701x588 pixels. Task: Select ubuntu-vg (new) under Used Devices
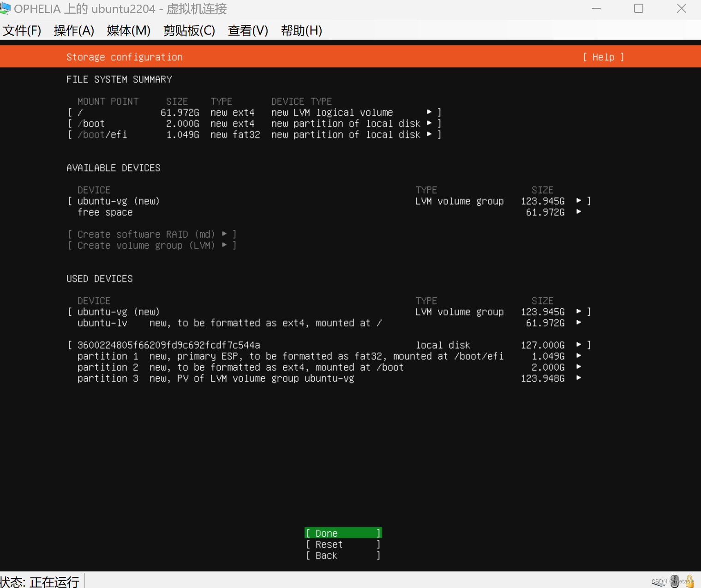(329, 312)
